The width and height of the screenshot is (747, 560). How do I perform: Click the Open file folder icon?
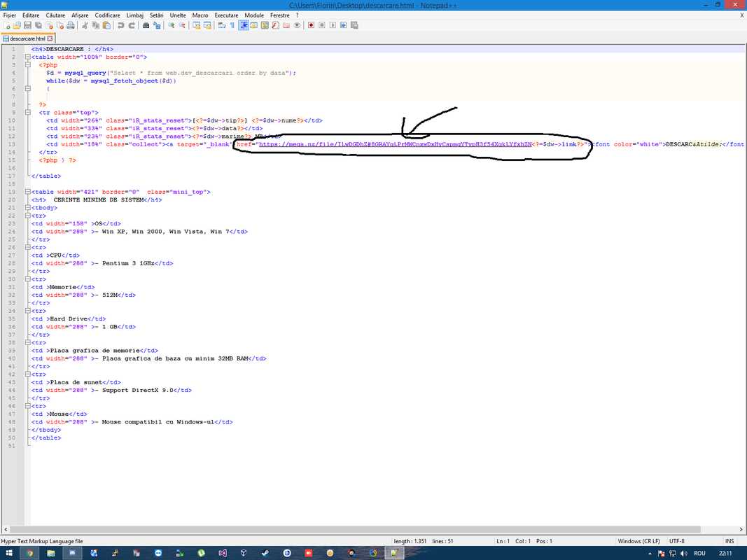17,25
